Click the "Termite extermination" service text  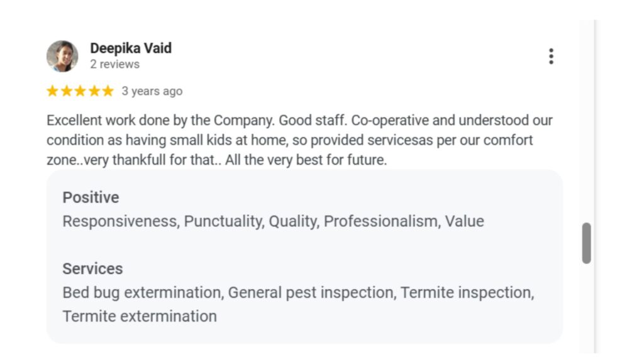pyautogui.click(x=140, y=316)
